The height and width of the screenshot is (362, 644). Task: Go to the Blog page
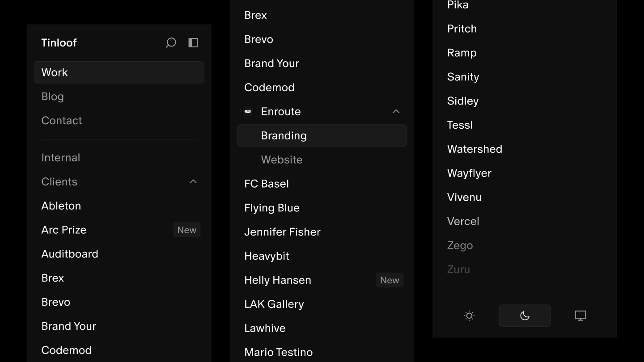tap(53, 97)
